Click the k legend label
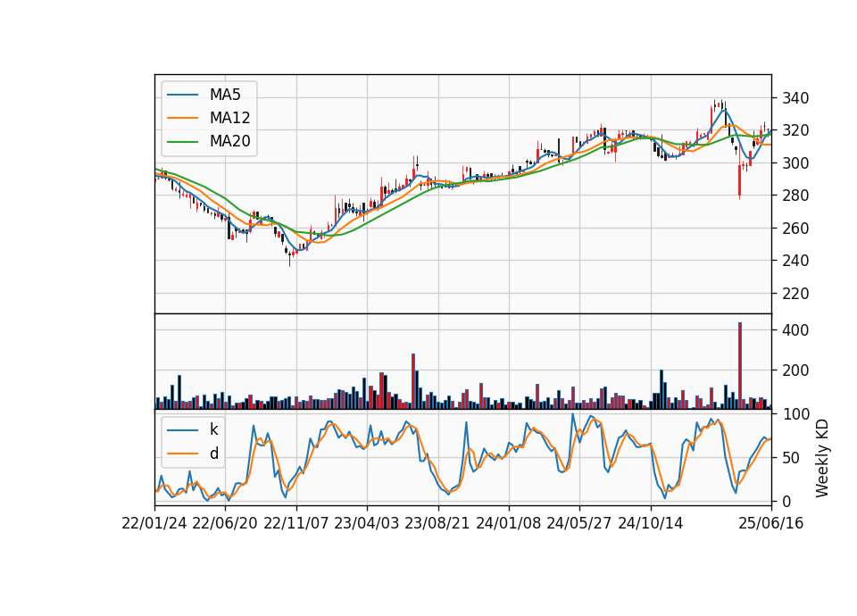 click(x=213, y=429)
